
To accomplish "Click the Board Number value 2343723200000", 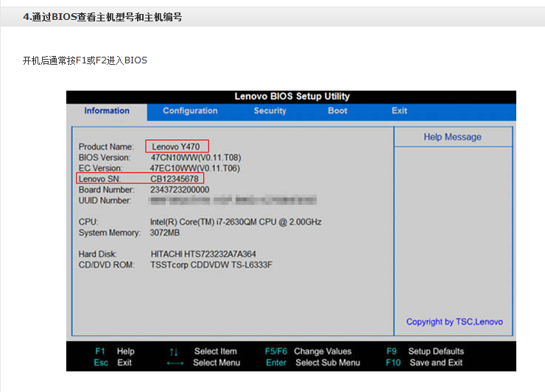I will (x=180, y=189).
